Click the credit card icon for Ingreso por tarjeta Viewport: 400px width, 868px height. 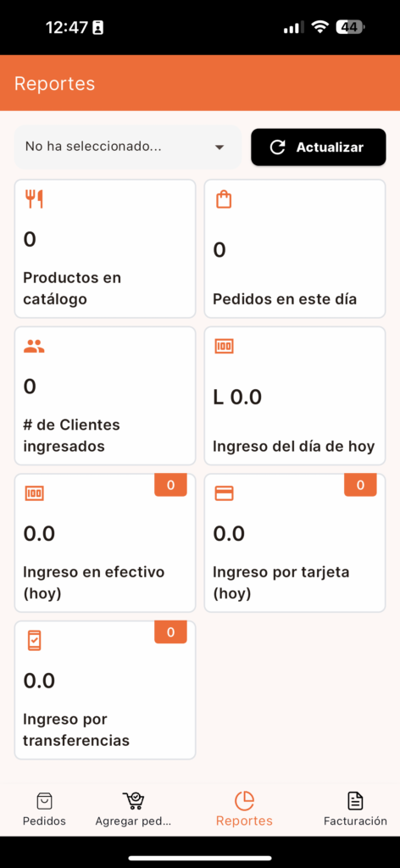click(224, 493)
